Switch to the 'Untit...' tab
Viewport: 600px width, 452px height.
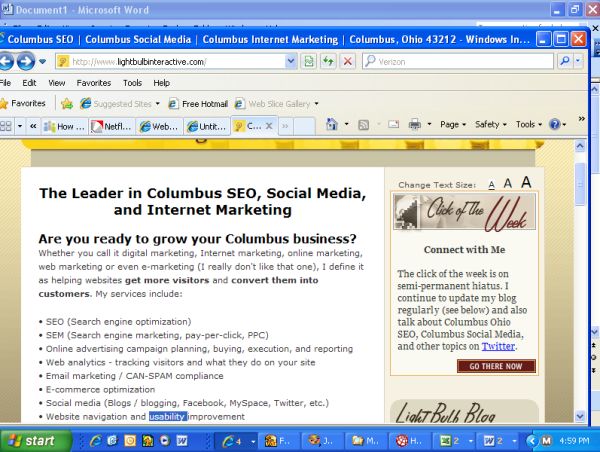(207, 126)
